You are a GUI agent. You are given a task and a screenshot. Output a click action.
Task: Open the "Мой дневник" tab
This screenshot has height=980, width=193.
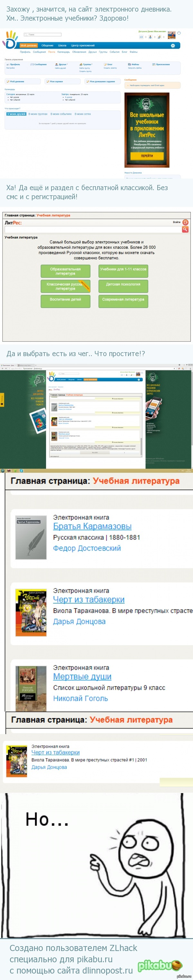[29, 46]
